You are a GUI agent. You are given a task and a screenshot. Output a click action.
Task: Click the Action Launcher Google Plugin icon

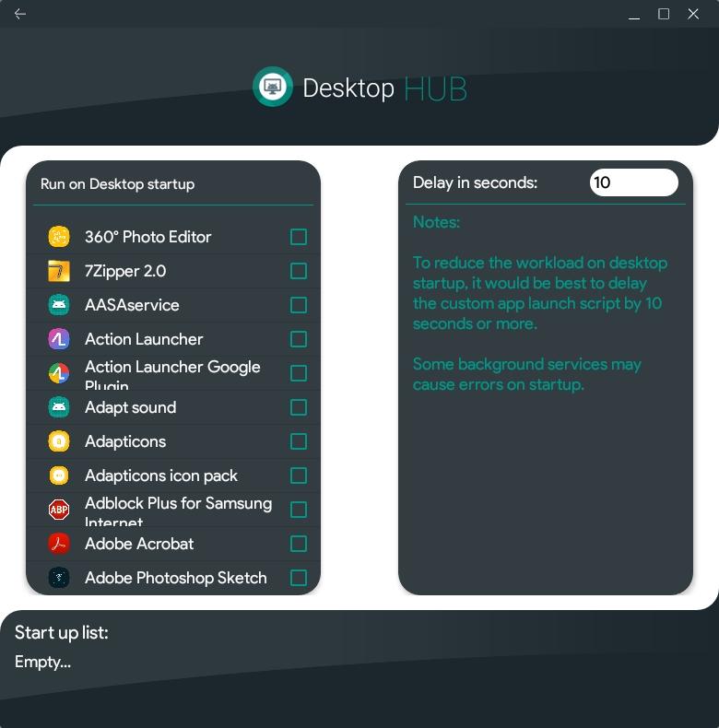(59, 373)
